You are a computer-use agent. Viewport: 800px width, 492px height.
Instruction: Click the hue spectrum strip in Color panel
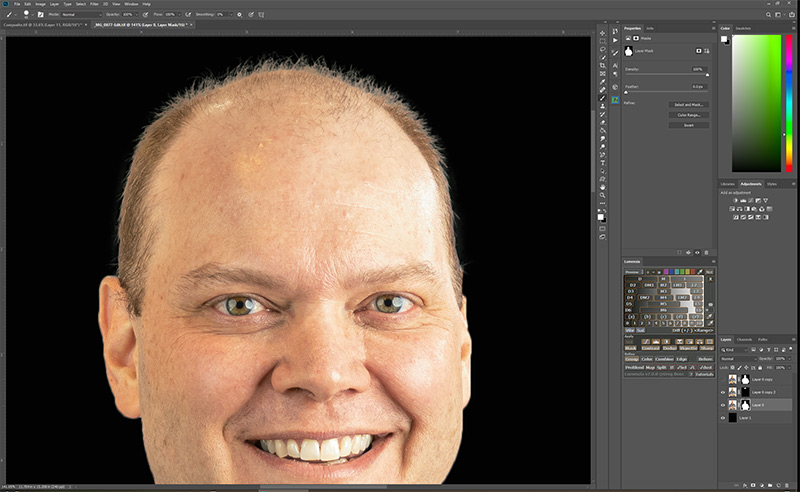[x=789, y=103]
